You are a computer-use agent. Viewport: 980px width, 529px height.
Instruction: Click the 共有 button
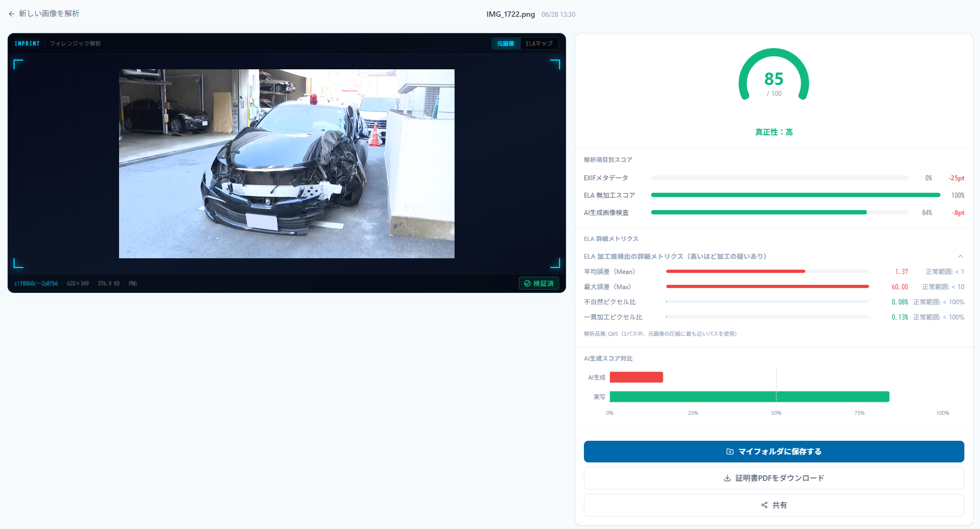coord(774,505)
